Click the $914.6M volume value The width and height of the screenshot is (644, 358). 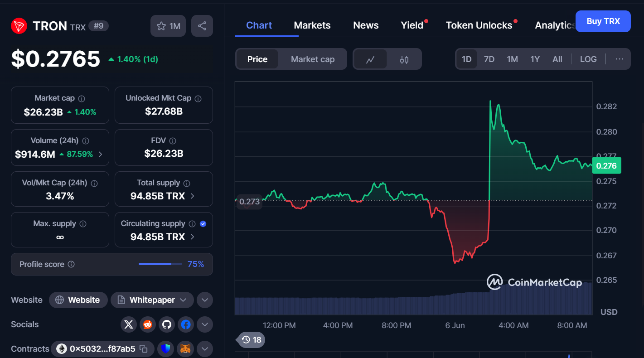[35, 155]
